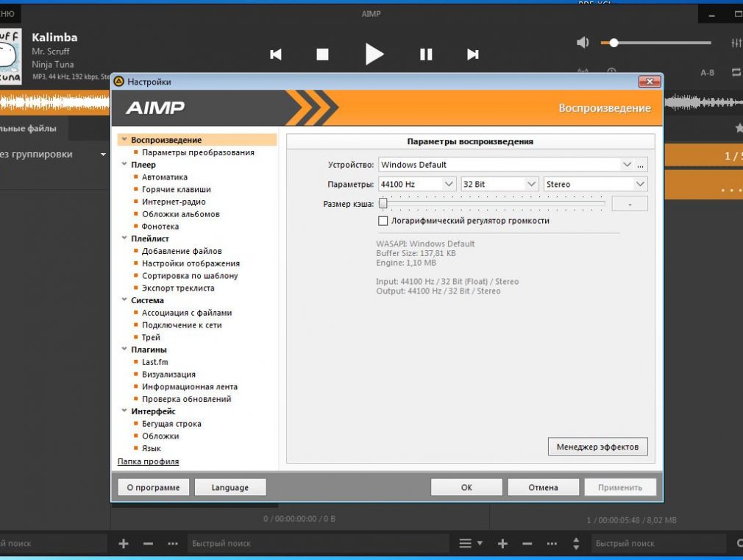The width and height of the screenshot is (743, 560).
Task: Open Сортировка по шаблону settings page
Action: 190,275
